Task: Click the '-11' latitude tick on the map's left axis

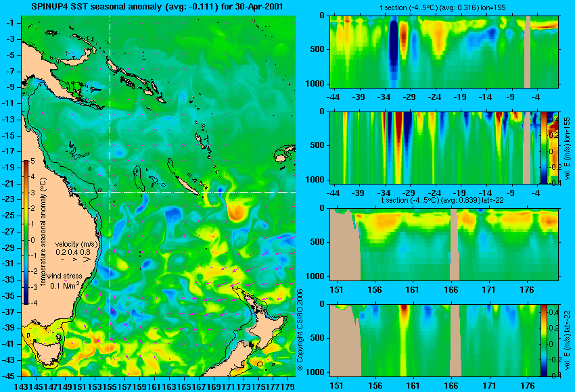Action: [9, 103]
